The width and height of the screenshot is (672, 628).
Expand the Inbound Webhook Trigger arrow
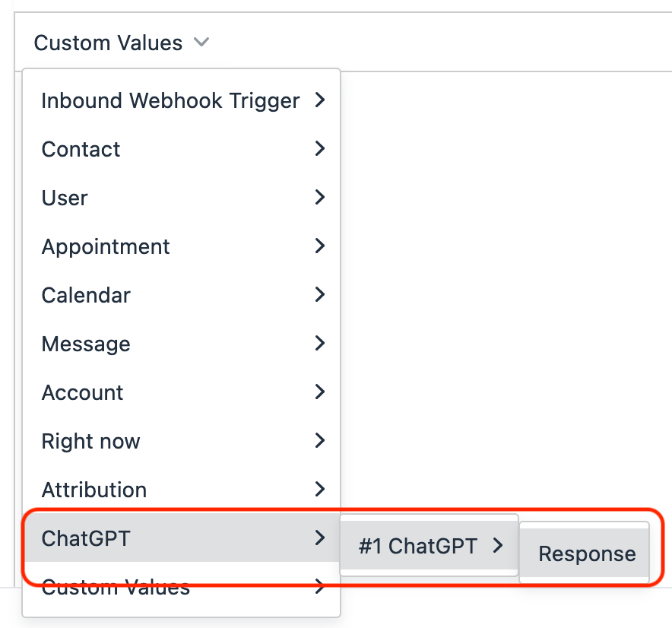(x=320, y=100)
